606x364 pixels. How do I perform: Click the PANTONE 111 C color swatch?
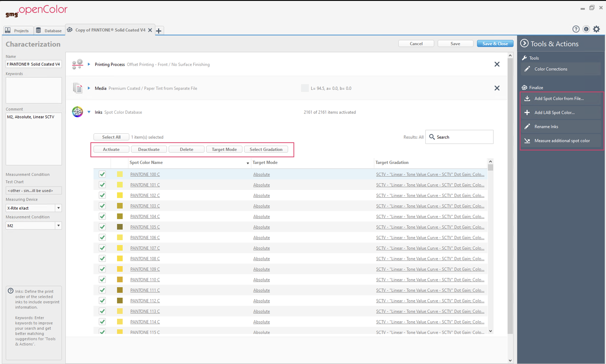pyautogui.click(x=120, y=290)
